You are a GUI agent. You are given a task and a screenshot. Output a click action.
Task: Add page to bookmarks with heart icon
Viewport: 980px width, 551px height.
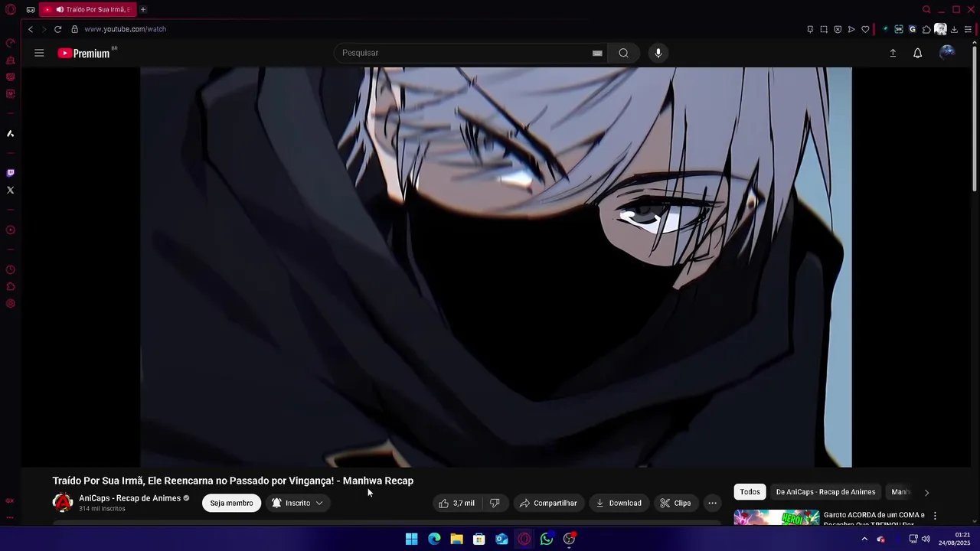point(865,29)
